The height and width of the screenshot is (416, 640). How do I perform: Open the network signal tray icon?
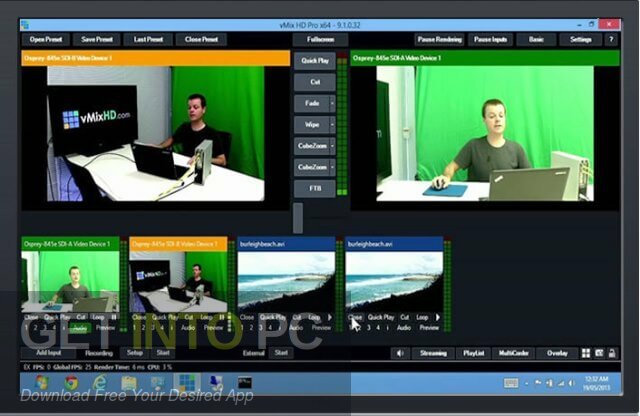click(x=560, y=383)
